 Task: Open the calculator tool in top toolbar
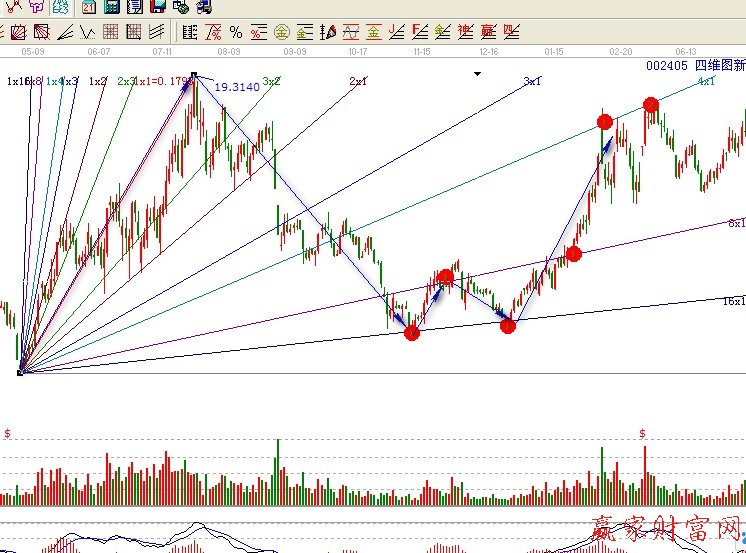coord(112,7)
